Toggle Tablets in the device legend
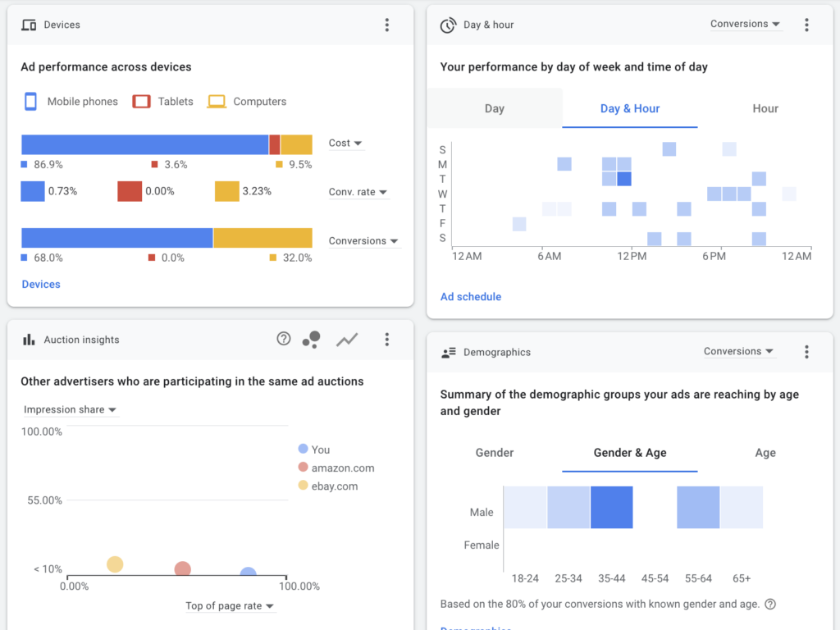Image resolution: width=840 pixels, height=630 pixels. 162,101
